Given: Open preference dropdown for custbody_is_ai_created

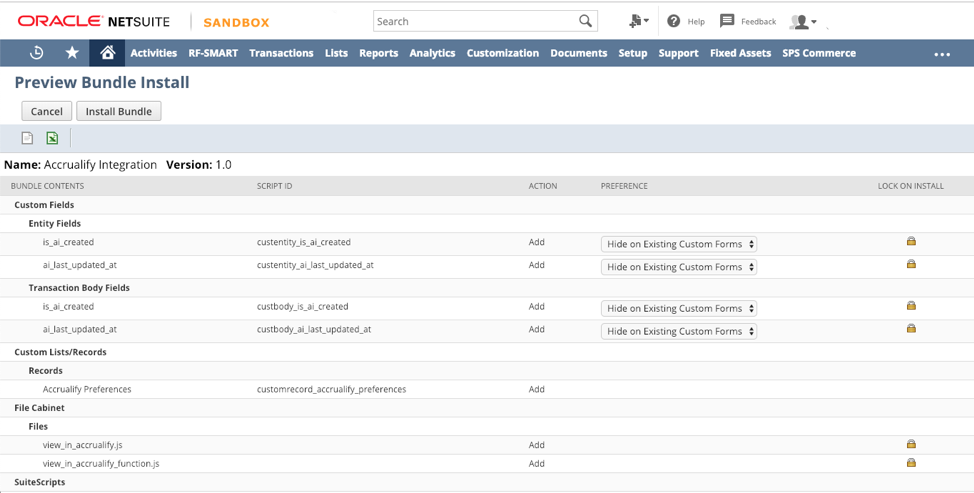Looking at the screenshot, I should click(x=679, y=308).
